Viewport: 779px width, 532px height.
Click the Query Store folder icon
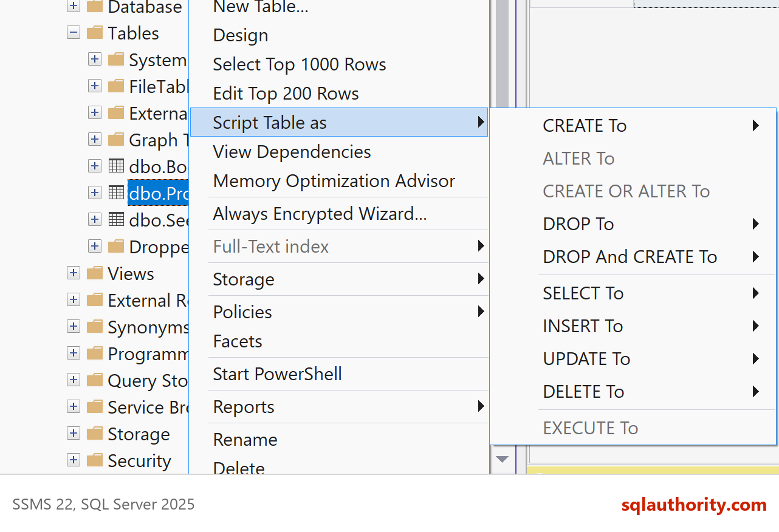click(95, 380)
